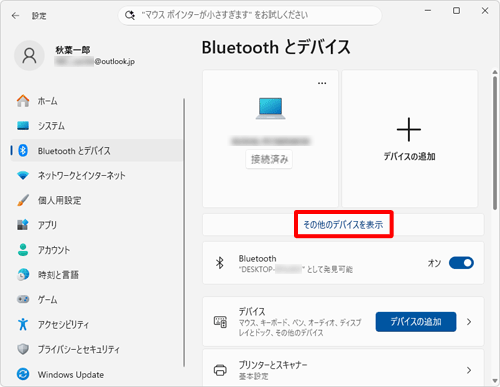
Task: Select Bluetooth とデバイス in sidebar
Action: [x=97, y=151]
